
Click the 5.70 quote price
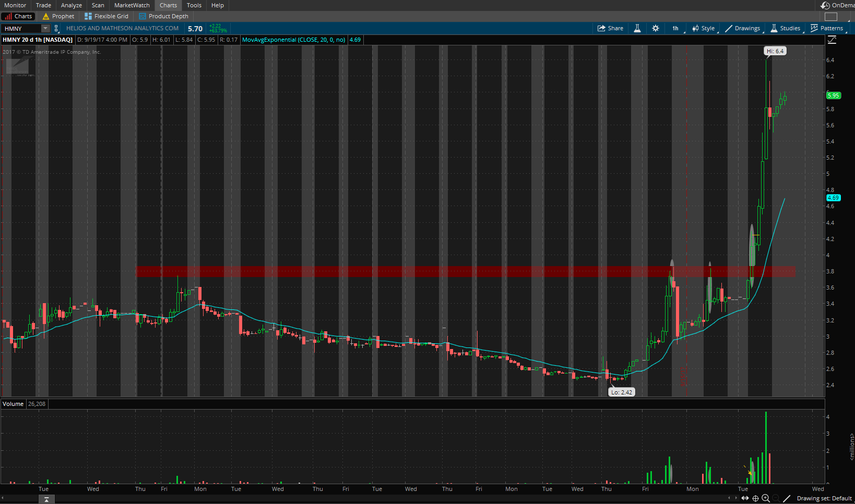(195, 29)
